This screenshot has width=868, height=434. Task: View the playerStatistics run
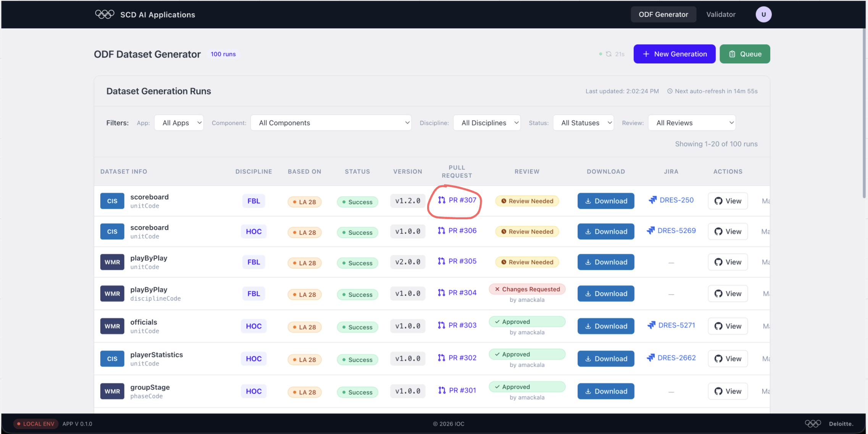728,359
